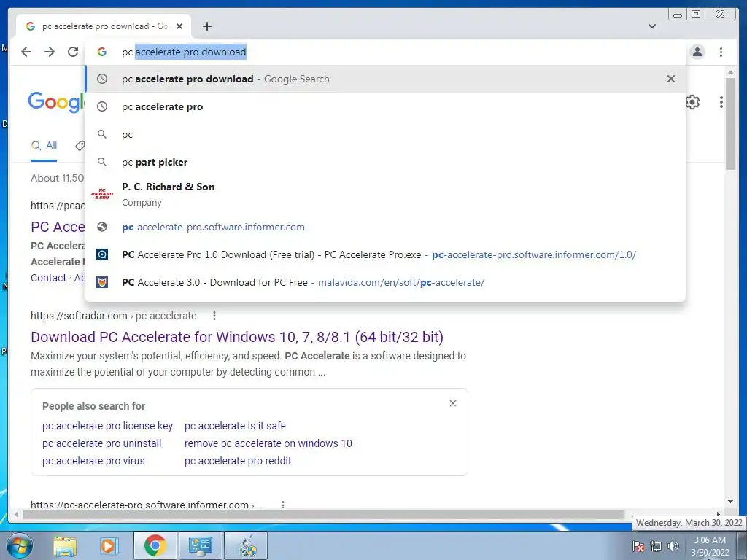Remove the 'pc accelerate pro download' suggestion
Viewport: 747px width, 560px height.
(671, 79)
